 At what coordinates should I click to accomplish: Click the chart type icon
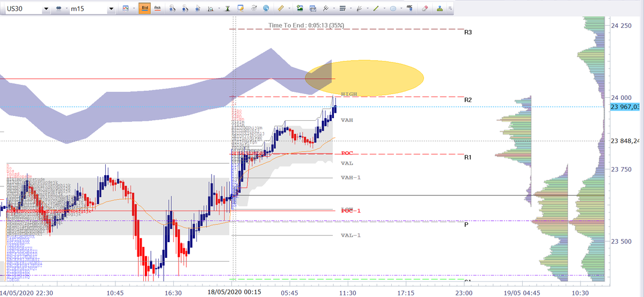click(x=126, y=8)
